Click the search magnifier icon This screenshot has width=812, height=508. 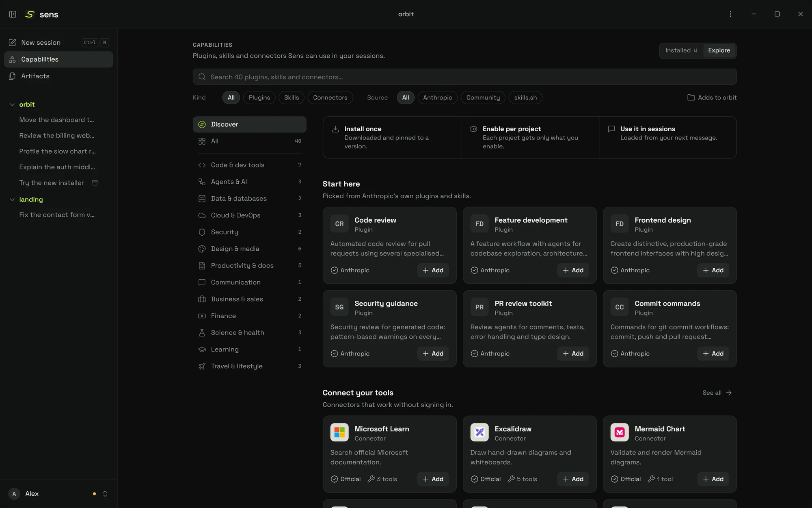[x=202, y=77]
